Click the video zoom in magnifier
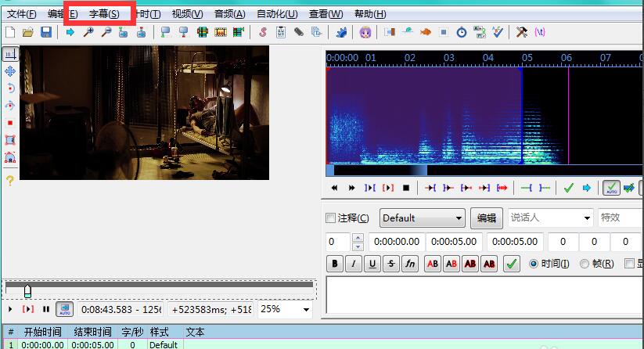Viewport: 644px width, 349px height. pos(88,32)
